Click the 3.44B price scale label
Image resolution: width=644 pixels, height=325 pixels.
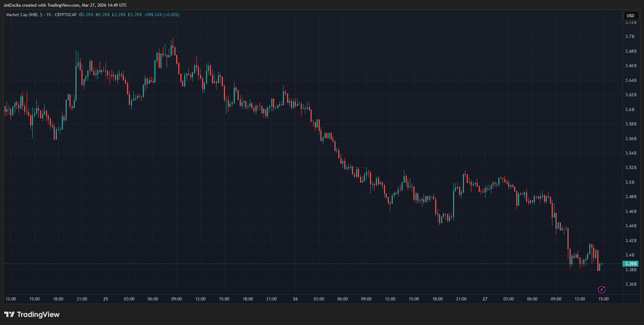pyautogui.click(x=631, y=226)
